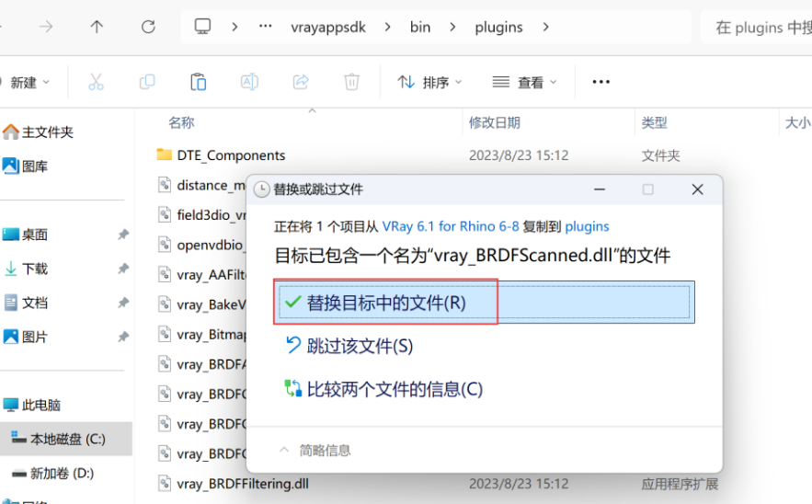
Task: Click the Delete trash icon
Action: pyautogui.click(x=351, y=82)
